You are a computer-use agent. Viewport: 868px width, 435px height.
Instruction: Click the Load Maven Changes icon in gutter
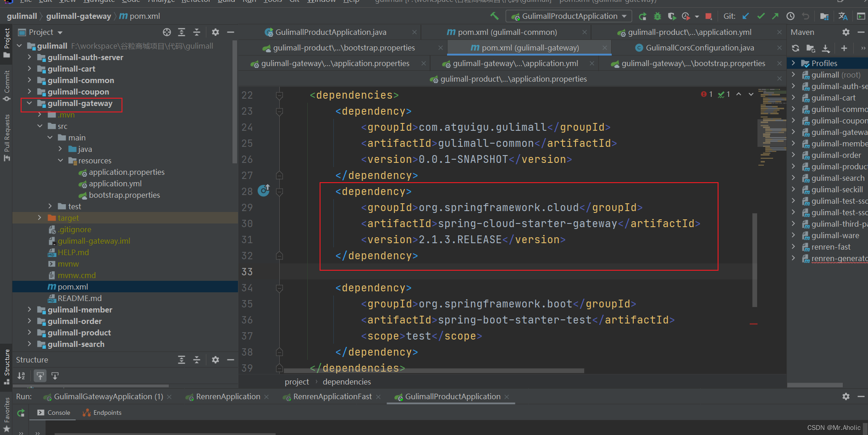264,190
